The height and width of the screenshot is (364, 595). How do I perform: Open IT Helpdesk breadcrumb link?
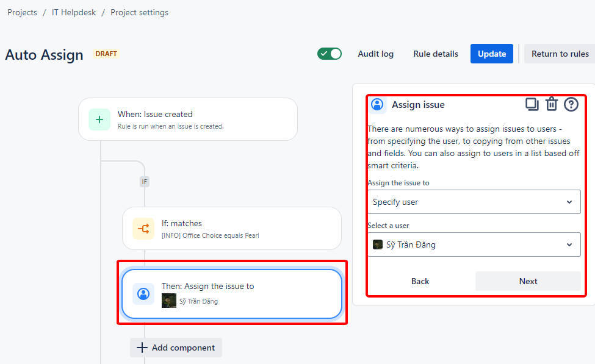click(74, 12)
